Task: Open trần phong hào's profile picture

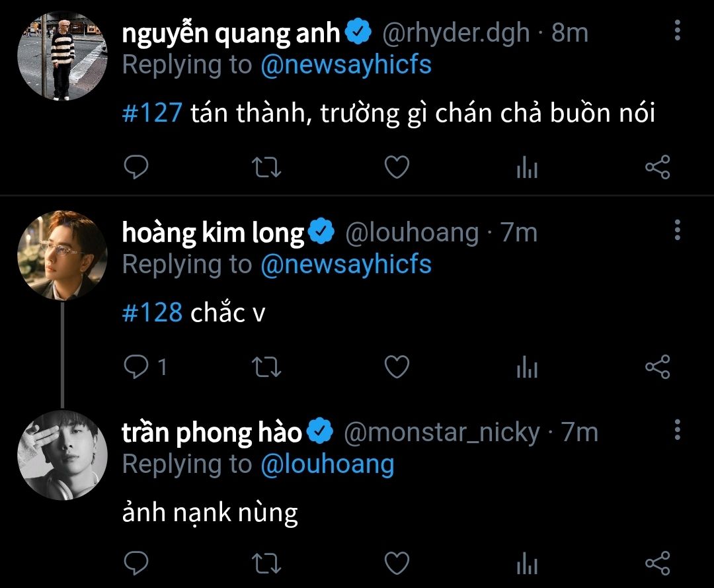Action: [62, 455]
